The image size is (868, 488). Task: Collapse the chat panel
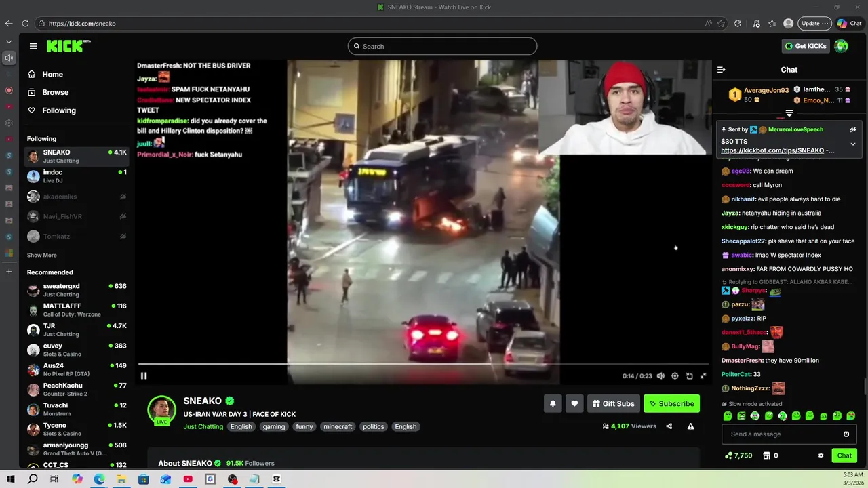722,70
